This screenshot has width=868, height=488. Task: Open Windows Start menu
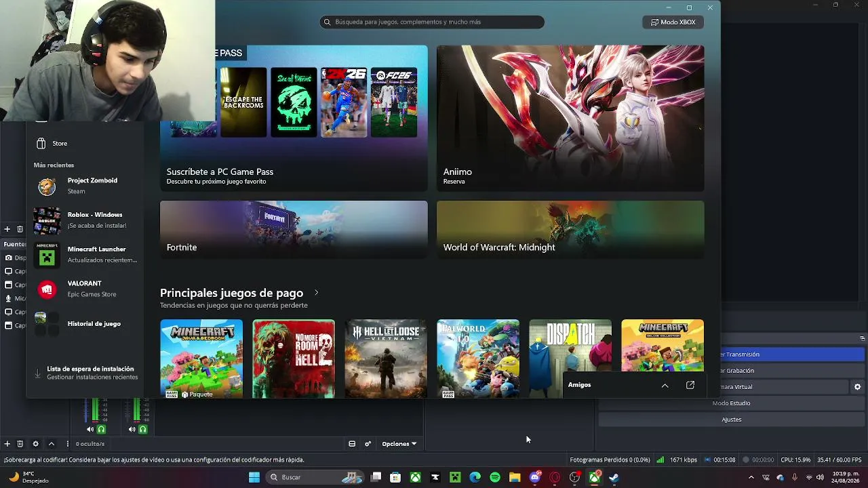pyautogui.click(x=254, y=477)
